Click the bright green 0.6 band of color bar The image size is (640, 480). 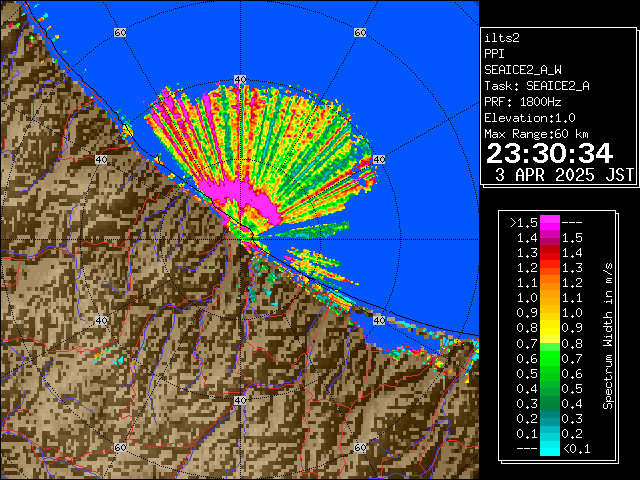point(549,358)
